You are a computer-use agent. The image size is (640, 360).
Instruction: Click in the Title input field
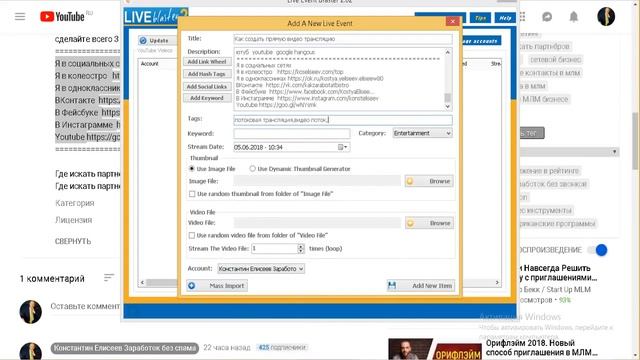tap(343, 39)
